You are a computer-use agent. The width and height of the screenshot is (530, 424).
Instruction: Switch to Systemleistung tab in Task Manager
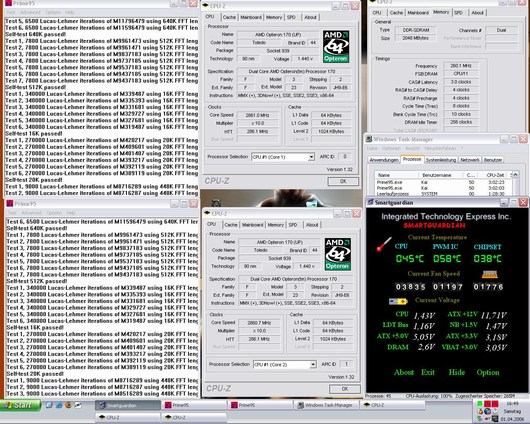[x=441, y=160]
